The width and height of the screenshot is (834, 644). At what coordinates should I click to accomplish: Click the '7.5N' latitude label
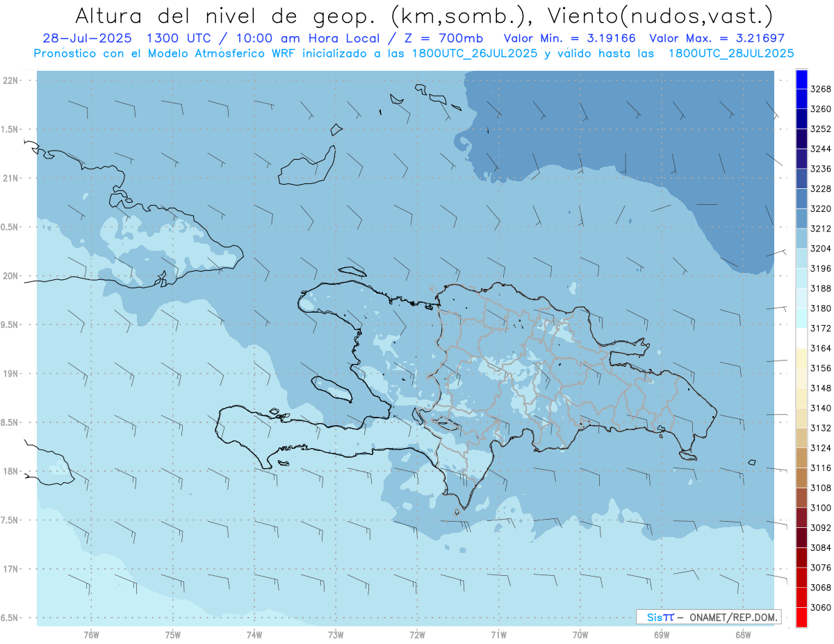coord(10,520)
